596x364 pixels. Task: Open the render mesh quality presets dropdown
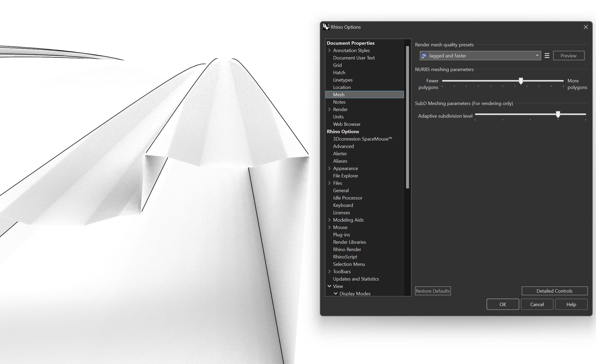click(537, 56)
